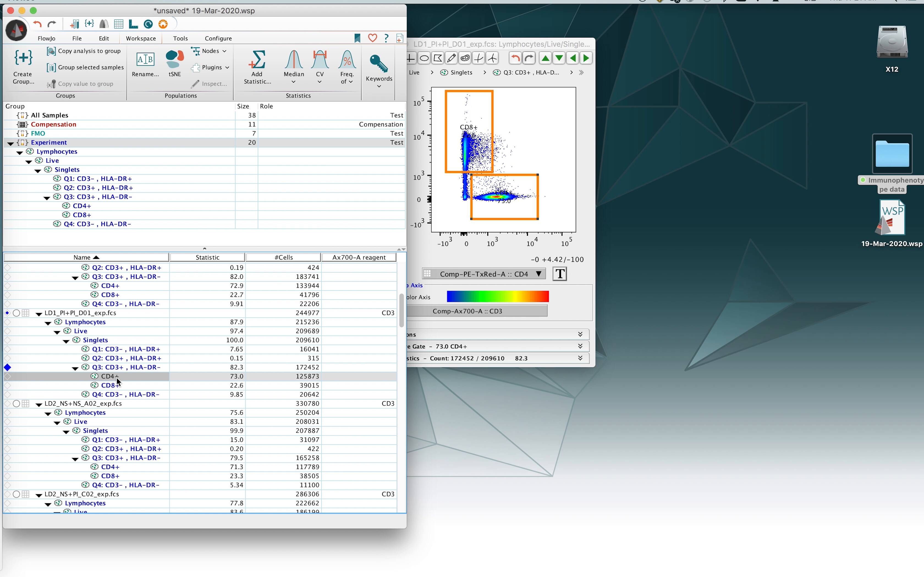Open the Configure ribbon tab
Viewport: 924px width, 577px height.
(218, 38)
